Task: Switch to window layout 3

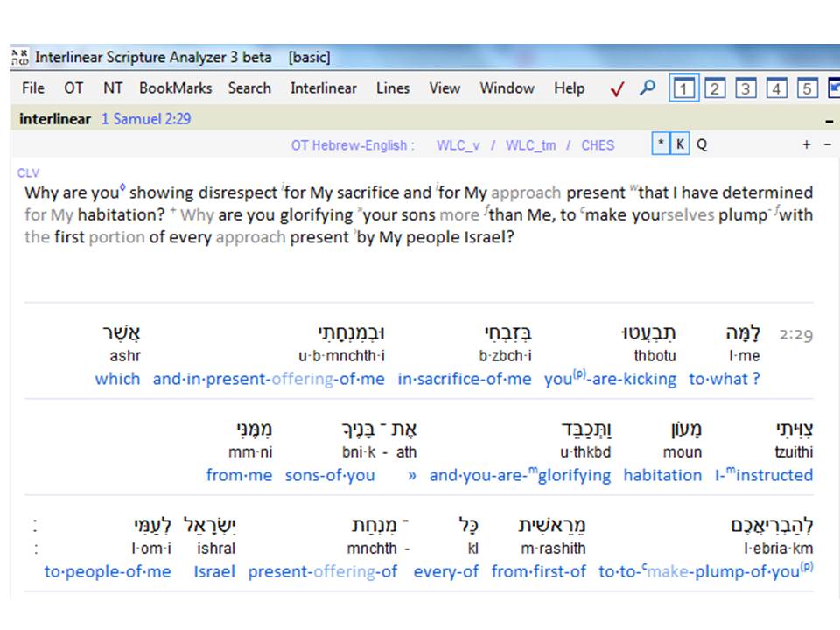Action: click(x=745, y=88)
